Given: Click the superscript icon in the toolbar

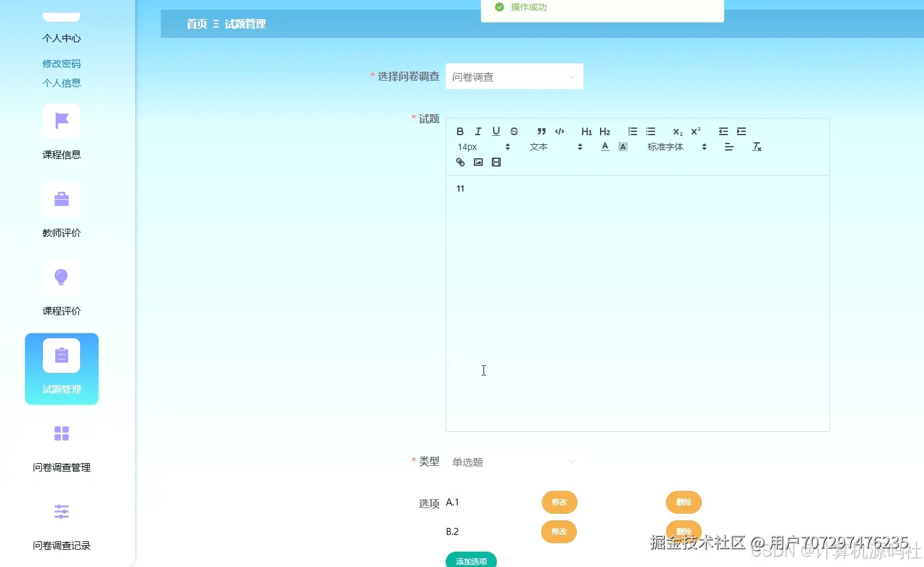Looking at the screenshot, I should 695,131.
